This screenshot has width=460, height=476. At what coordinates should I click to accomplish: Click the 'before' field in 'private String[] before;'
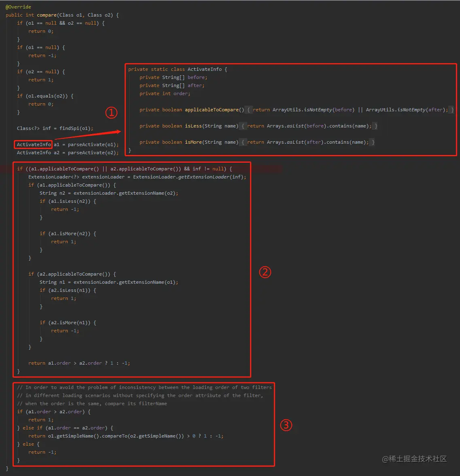pos(196,77)
